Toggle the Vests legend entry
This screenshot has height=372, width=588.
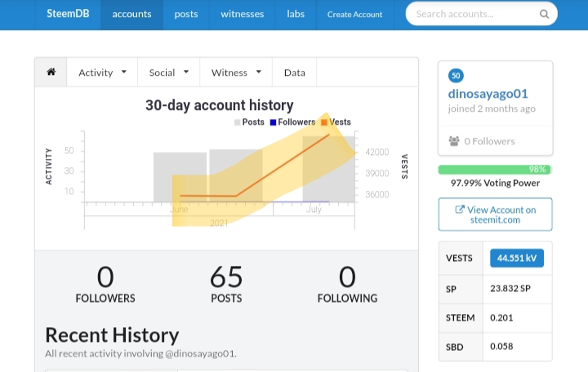coord(336,122)
